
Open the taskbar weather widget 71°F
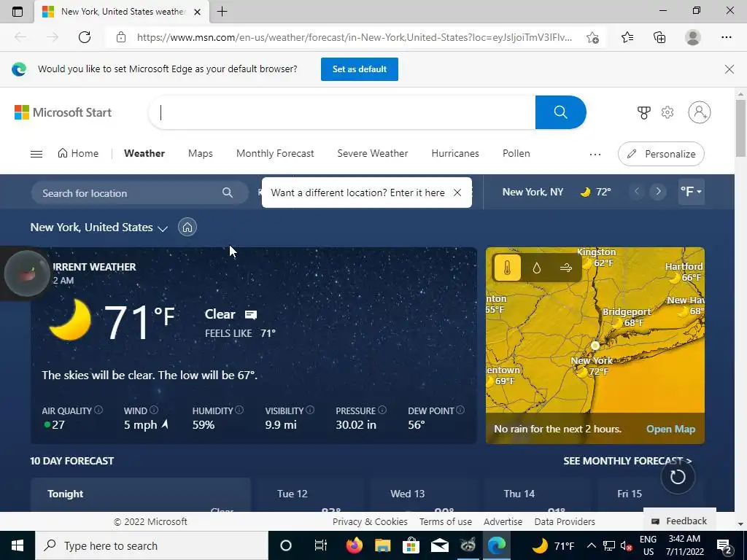(553, 545)
